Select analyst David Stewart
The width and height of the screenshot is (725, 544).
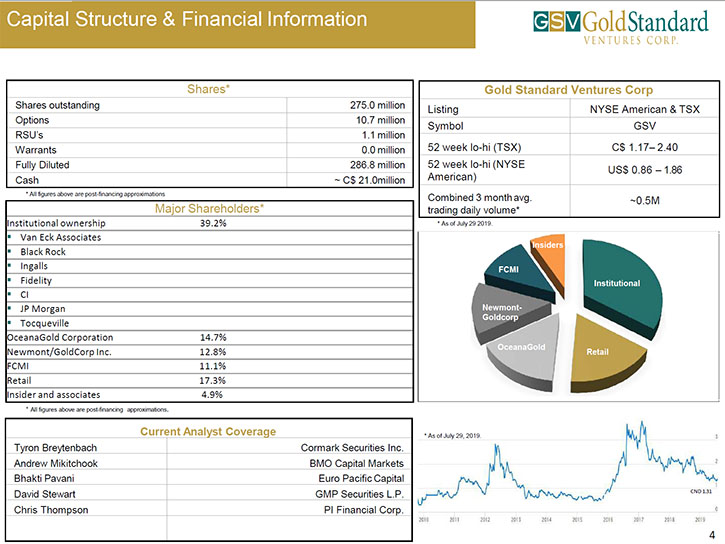[x=44, y=494]
